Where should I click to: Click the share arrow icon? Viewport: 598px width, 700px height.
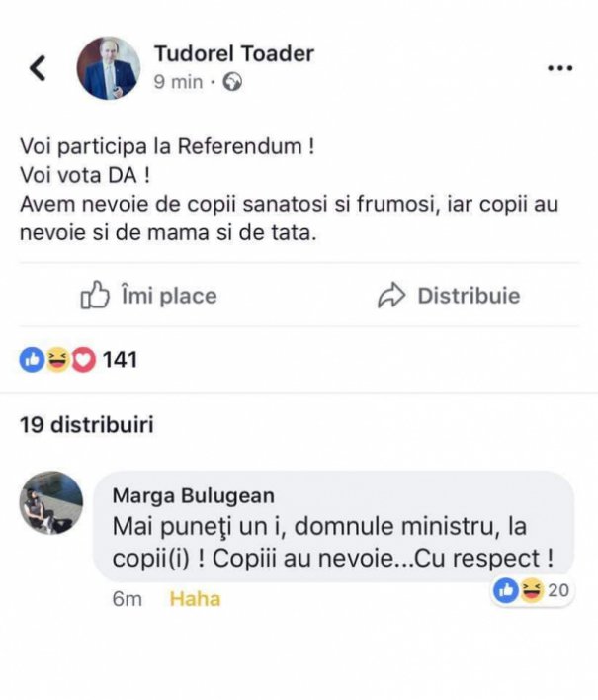[x=392, y=296]
